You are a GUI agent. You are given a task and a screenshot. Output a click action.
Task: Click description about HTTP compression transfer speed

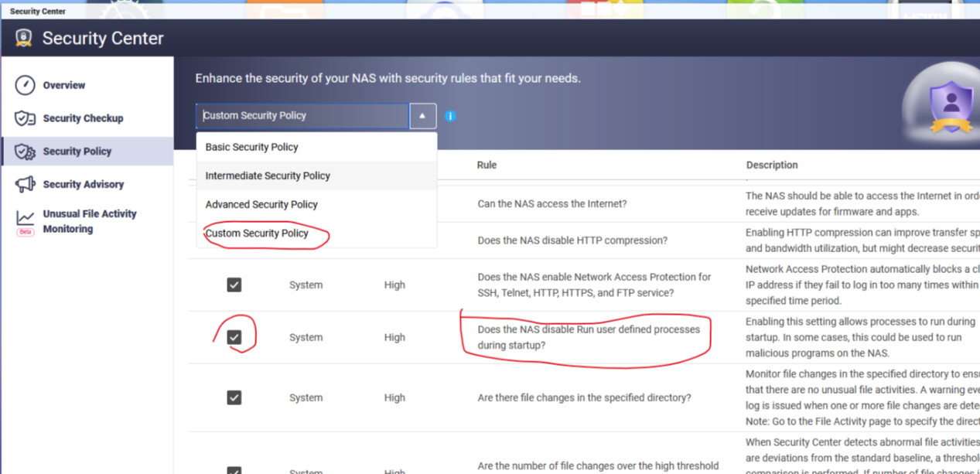tap(862, 240)
